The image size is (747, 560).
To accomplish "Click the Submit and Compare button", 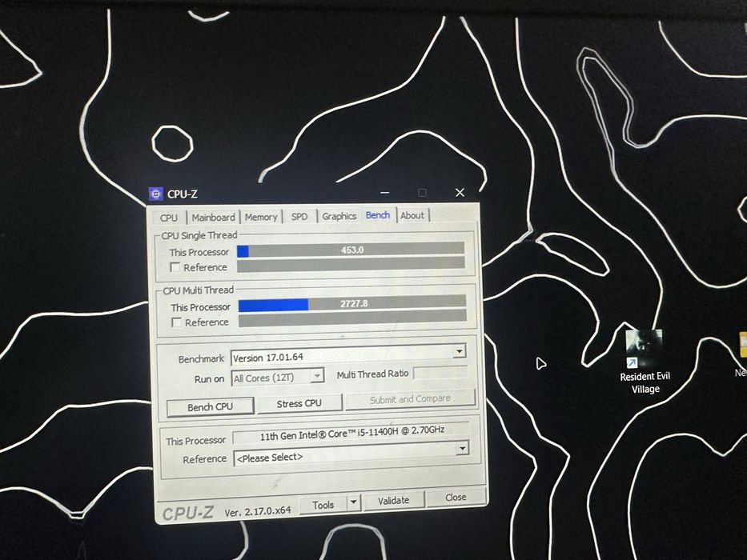I will pos(410,399).
